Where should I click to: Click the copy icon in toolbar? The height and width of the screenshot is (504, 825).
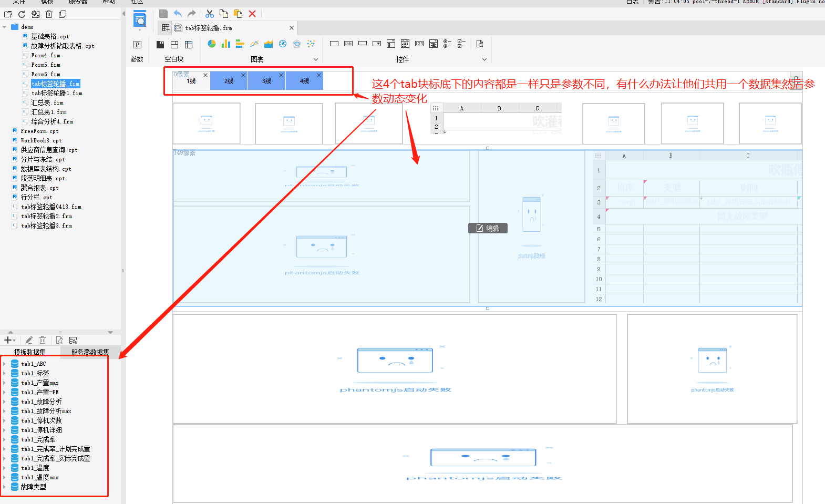(x=224, y=14)
